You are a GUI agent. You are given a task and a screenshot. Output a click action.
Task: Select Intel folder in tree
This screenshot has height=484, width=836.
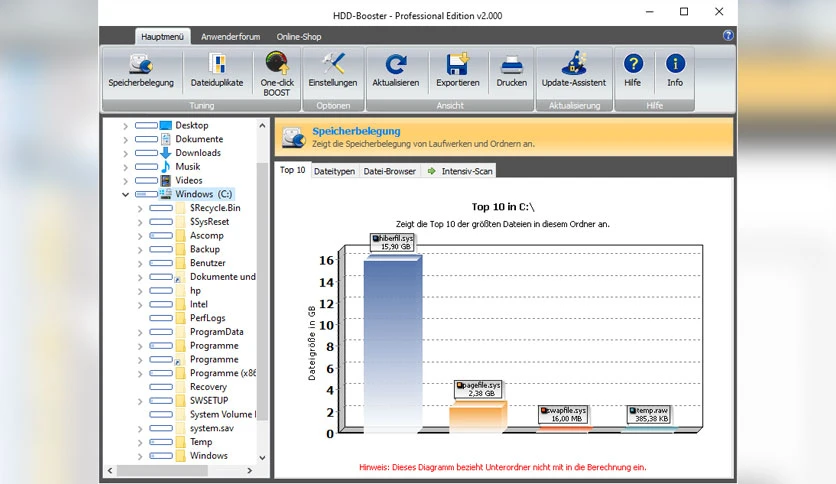[199, 304]
